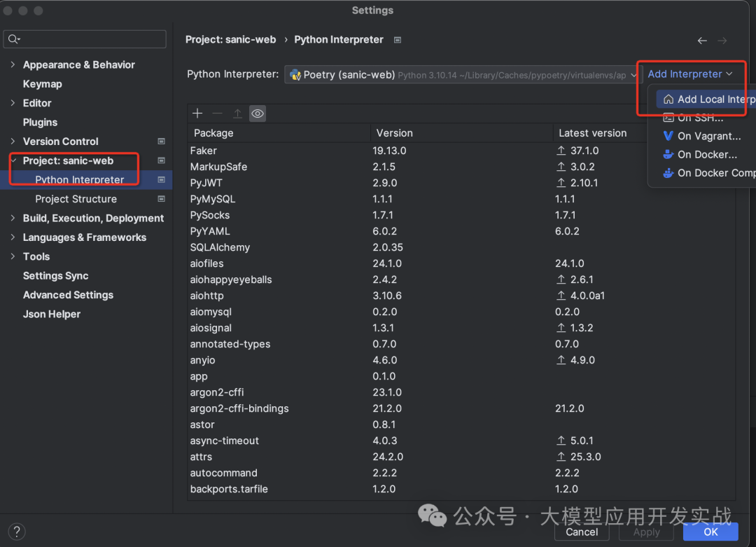Screen dimensions: 756x547
Task: Click the back navigation arrow
Action: pyautogui.click(x=702, y=41)
